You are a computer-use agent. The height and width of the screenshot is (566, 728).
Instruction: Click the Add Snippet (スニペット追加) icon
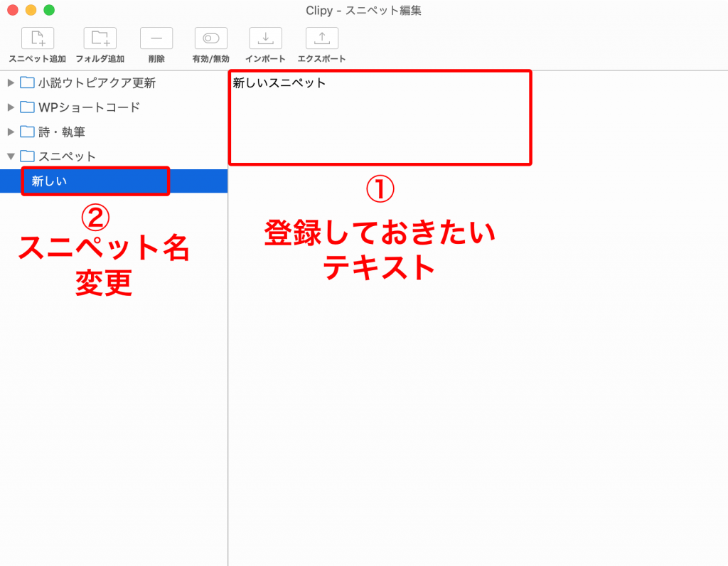coord(38,38)
